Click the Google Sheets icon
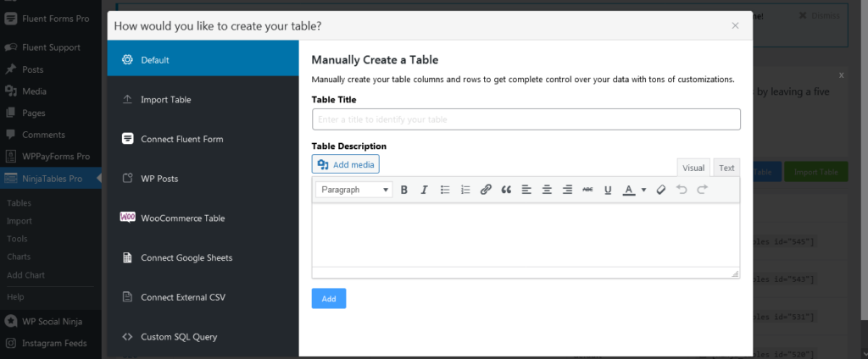This screenshot has height=359, width=868. tap(127, 257)
